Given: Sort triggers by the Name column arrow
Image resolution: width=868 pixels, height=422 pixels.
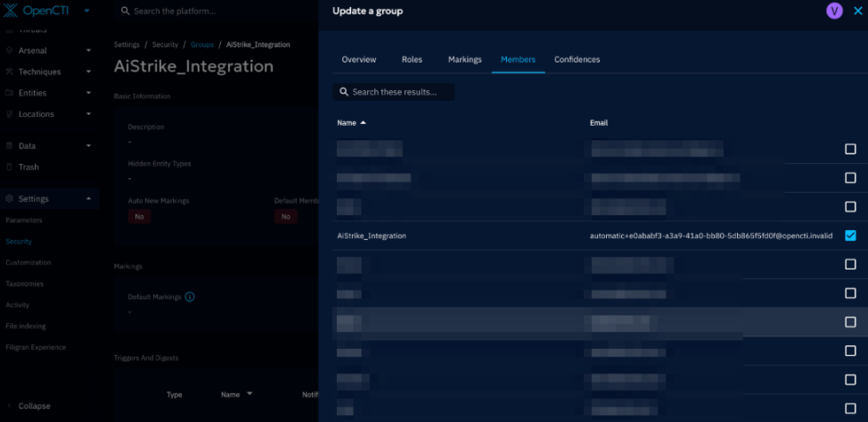Looking at the screenshot, I should click(x=250, y=393).
